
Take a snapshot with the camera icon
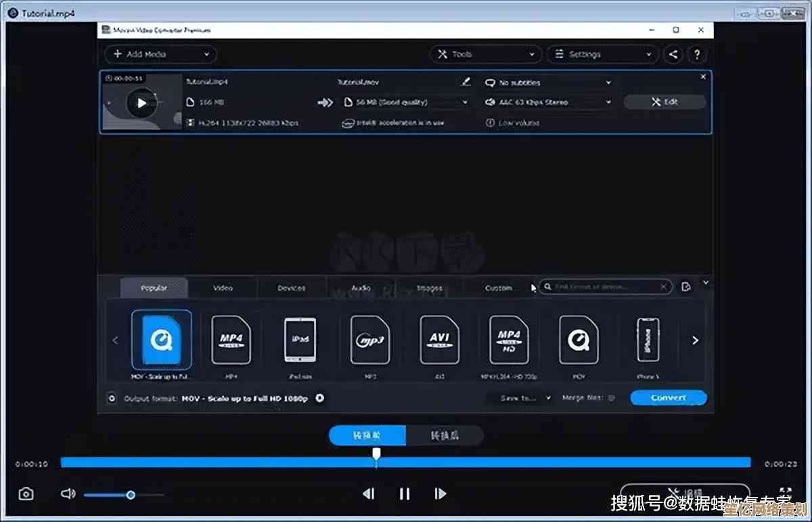(26, 494)
